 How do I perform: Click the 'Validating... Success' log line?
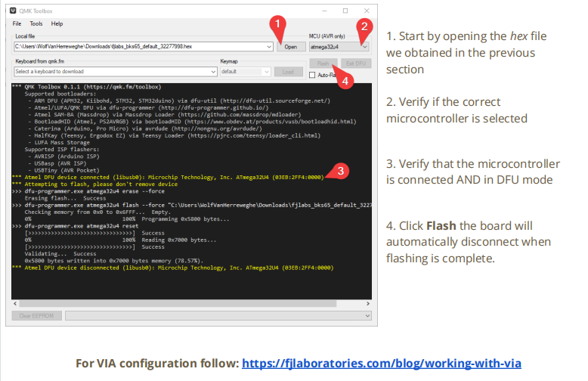[x=60, y=254]
